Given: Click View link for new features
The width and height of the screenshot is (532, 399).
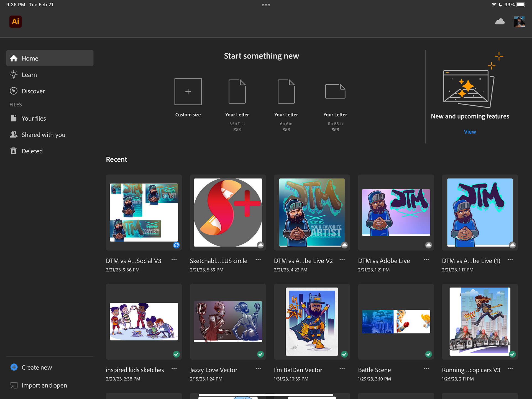Looking at the screenshot, I should (470, 132).
